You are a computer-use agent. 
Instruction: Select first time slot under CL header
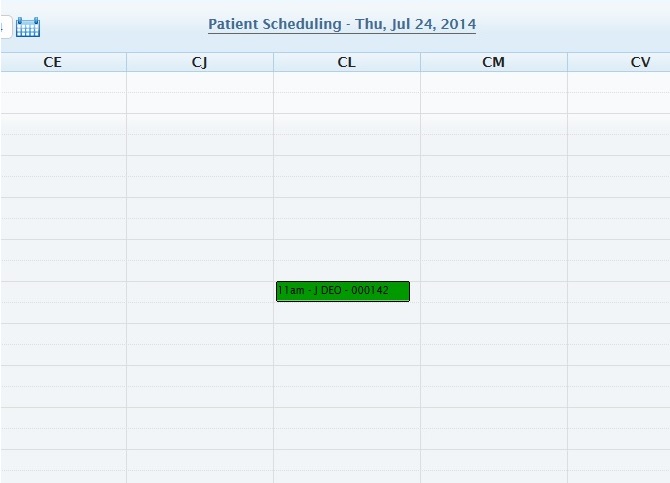[x=346, y=82]
